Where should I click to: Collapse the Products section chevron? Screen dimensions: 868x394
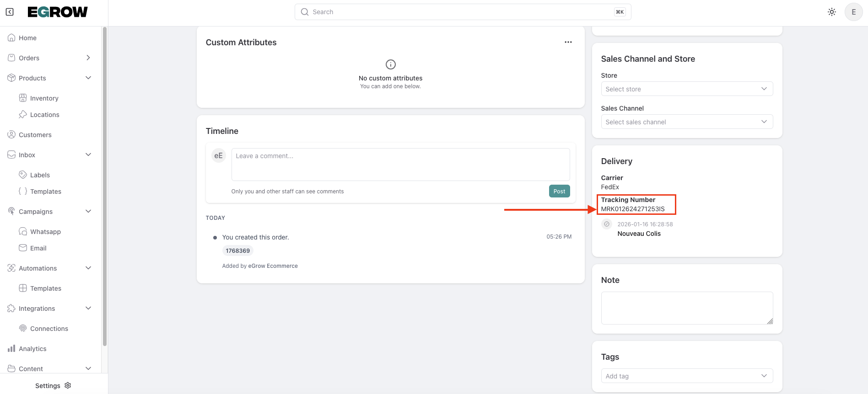88,78
